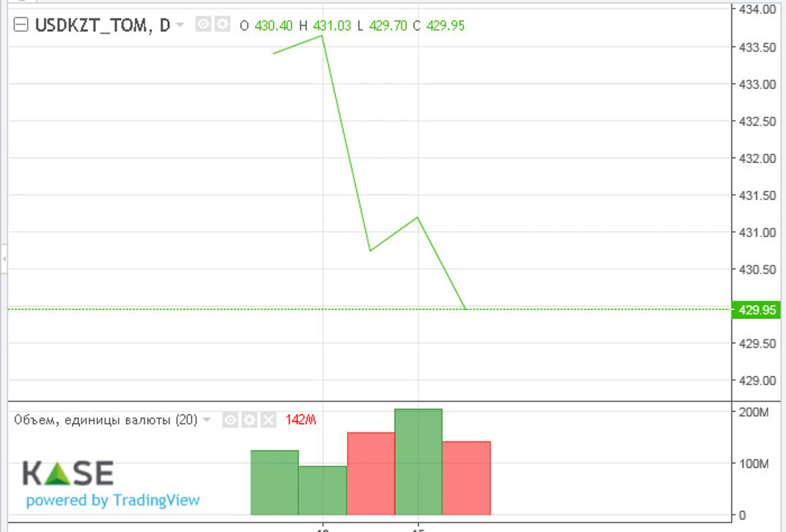Click the tallest green volume bar

(418, 462)
